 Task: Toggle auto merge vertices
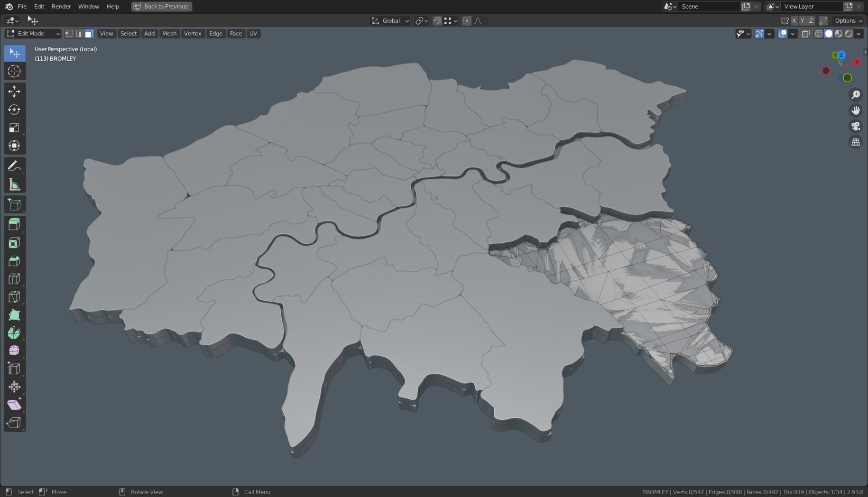(x=823, y=21)
